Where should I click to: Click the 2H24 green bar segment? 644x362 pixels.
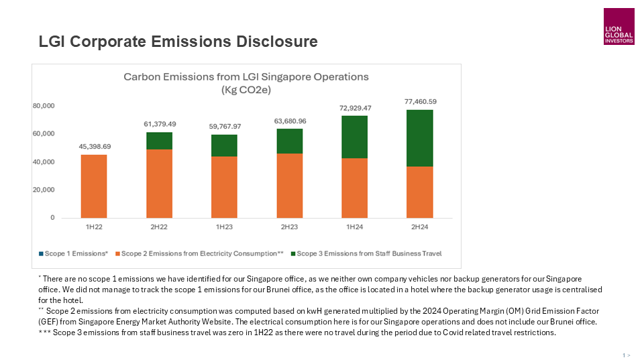pos(420,138)
